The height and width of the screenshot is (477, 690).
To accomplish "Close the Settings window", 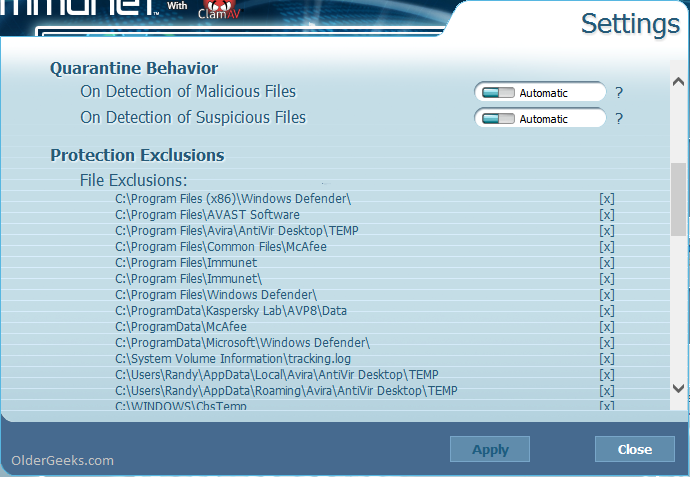I will click(635, 449).
